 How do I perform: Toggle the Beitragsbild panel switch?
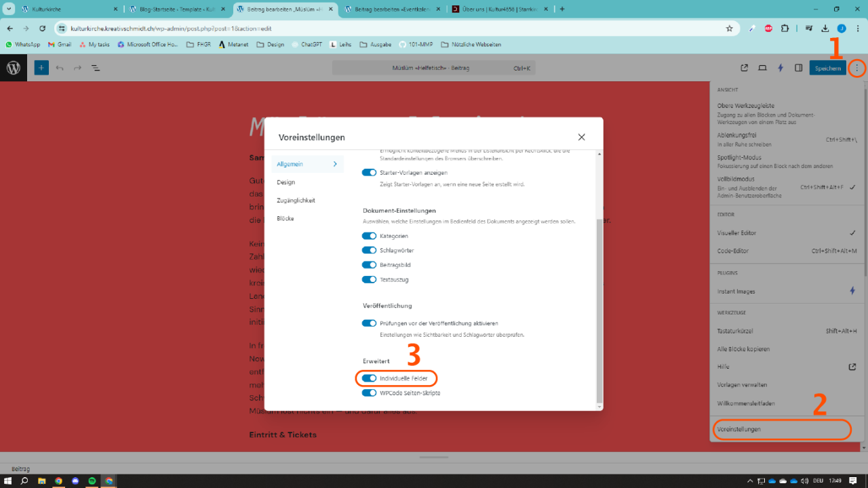tap(369, 265)
